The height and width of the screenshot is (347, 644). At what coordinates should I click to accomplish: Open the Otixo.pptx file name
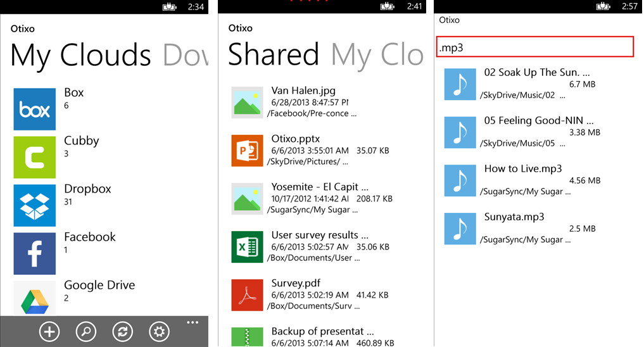pos(296,139)
